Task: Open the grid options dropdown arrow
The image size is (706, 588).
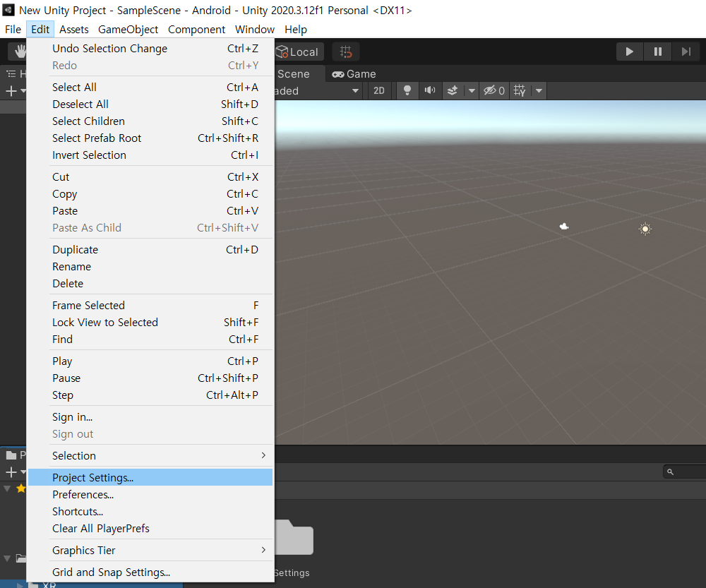Action: 539,90
